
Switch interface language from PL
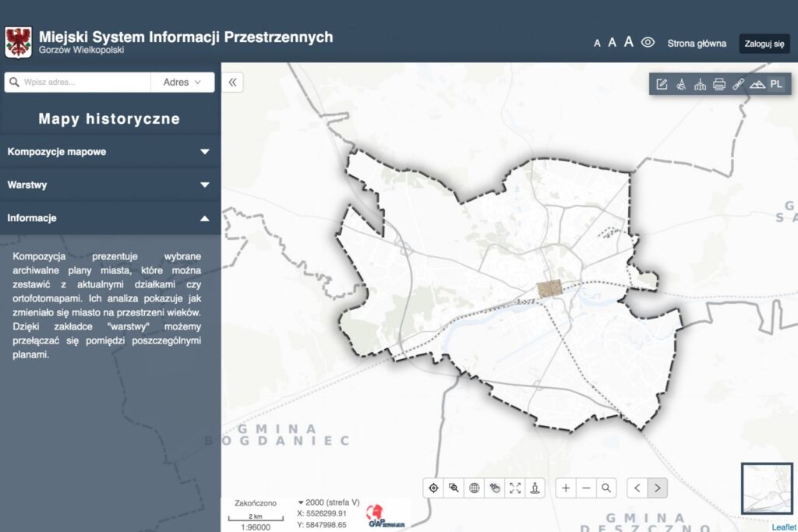[776, 84]
